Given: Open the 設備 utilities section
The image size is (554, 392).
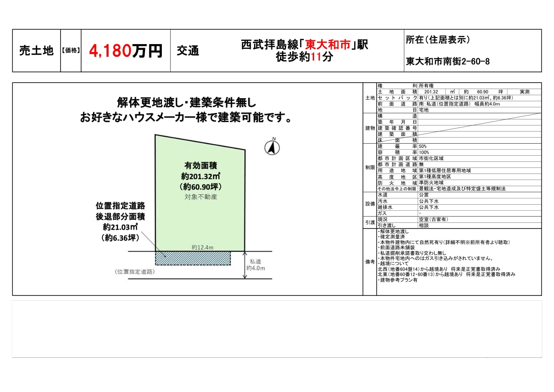Looking at the screenshot, I should pos(370,202).
